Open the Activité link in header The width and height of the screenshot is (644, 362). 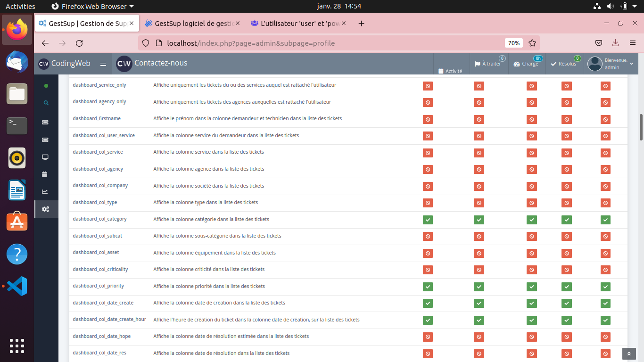tap(450, 71)
